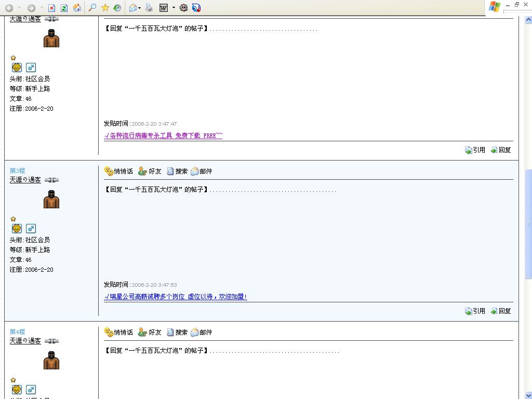
Task: Expand the Word edit button dropdown
Action: coord(174,8)
